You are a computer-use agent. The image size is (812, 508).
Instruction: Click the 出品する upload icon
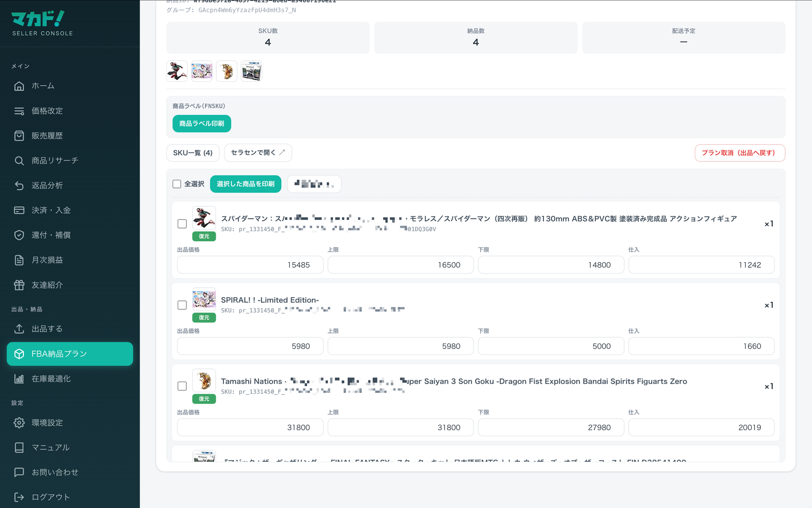[19, 329]
